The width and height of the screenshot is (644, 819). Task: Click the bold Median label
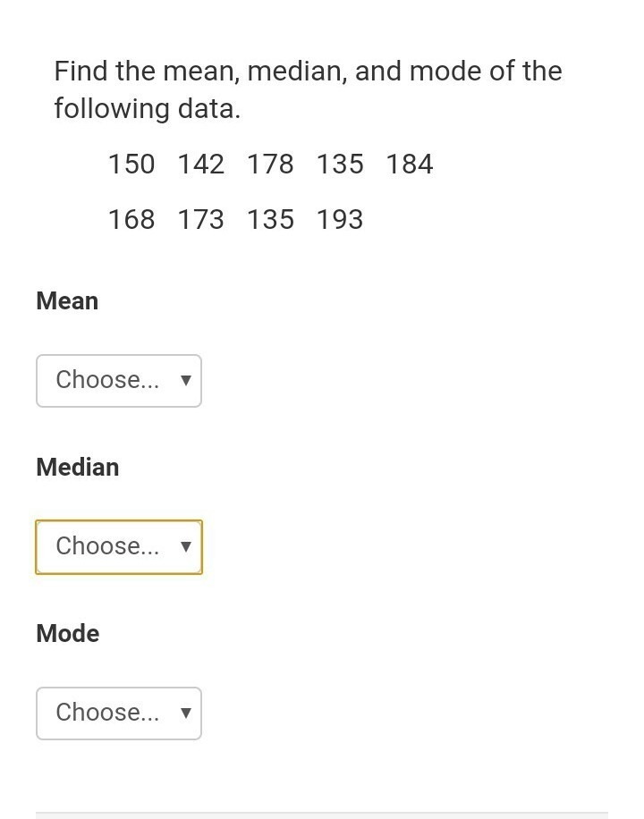click(77, 468)
